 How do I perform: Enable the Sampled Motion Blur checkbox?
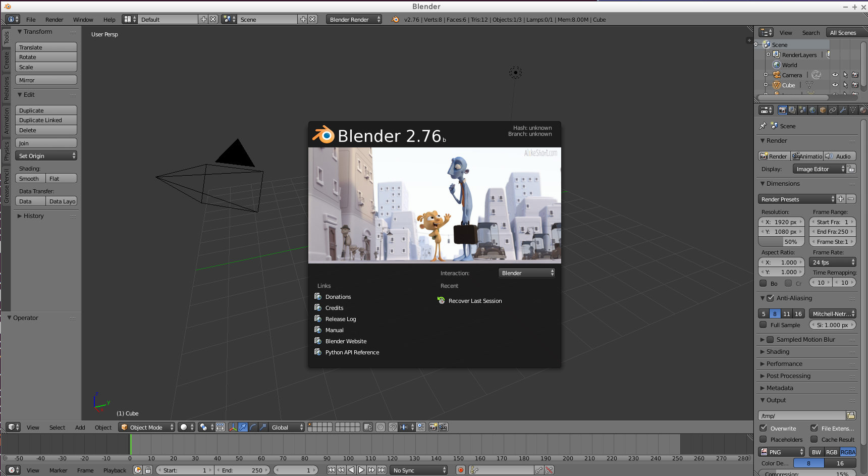click(770, 340)
